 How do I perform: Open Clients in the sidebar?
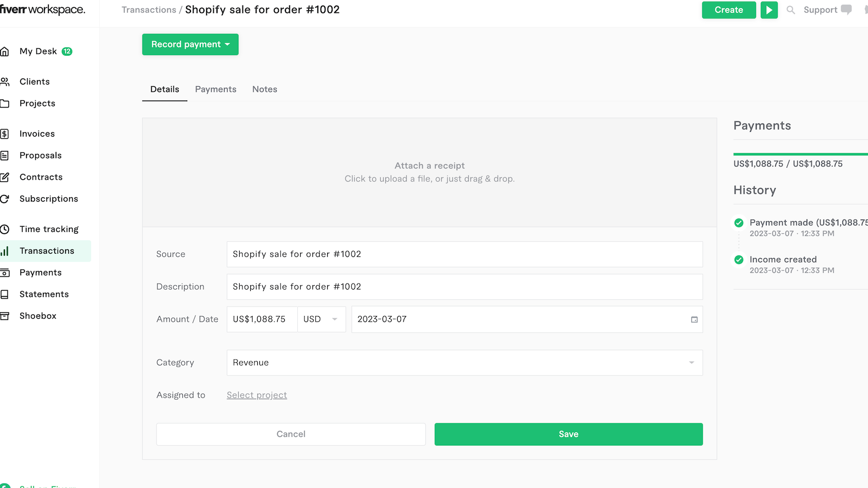tap(35, 82)
